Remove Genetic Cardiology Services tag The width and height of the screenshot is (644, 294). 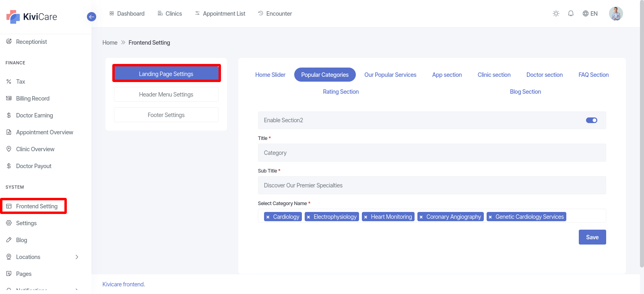[490, 217]
